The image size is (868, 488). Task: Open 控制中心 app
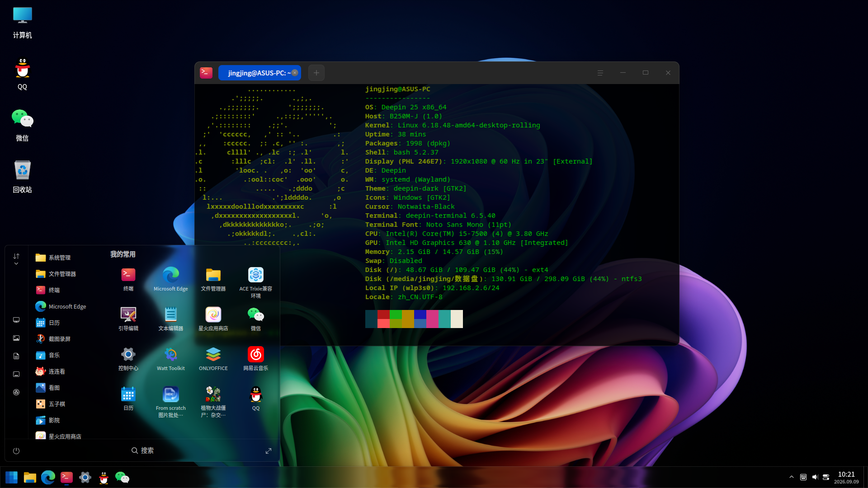click(128, 359)
